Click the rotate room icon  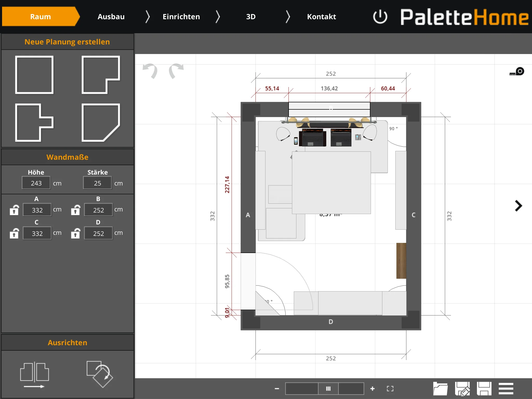point(100,374)
